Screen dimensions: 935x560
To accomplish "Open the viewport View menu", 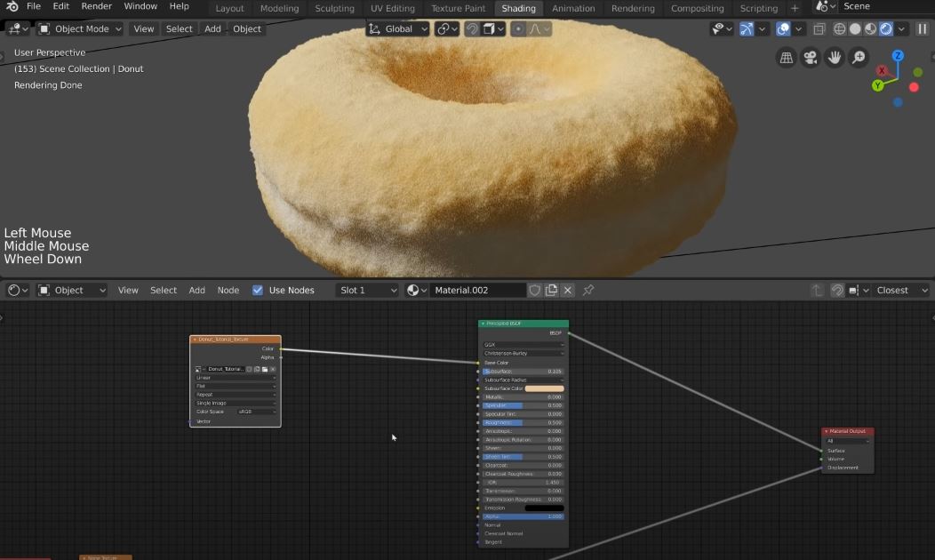I will point(143,28).
